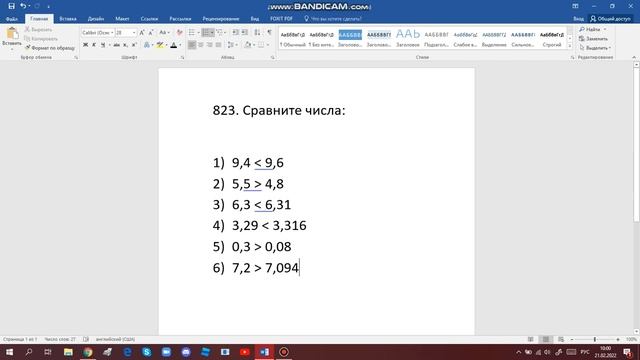The width and height of the screenshot is (640, 360).
Task: Switch to web layout view
Action: pos(561,340)
